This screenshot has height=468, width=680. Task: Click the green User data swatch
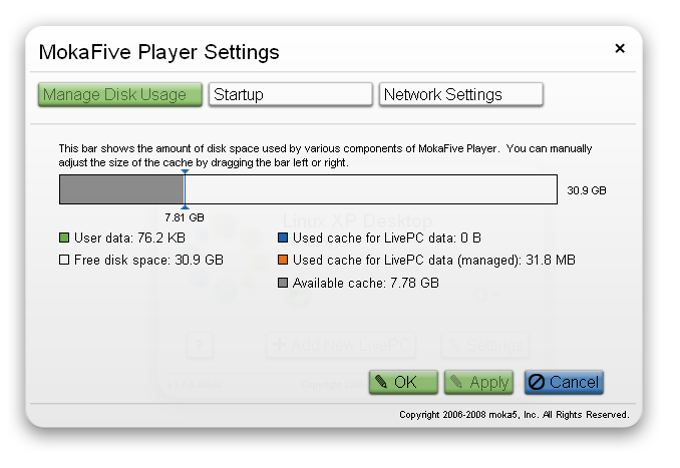point(64,238)
